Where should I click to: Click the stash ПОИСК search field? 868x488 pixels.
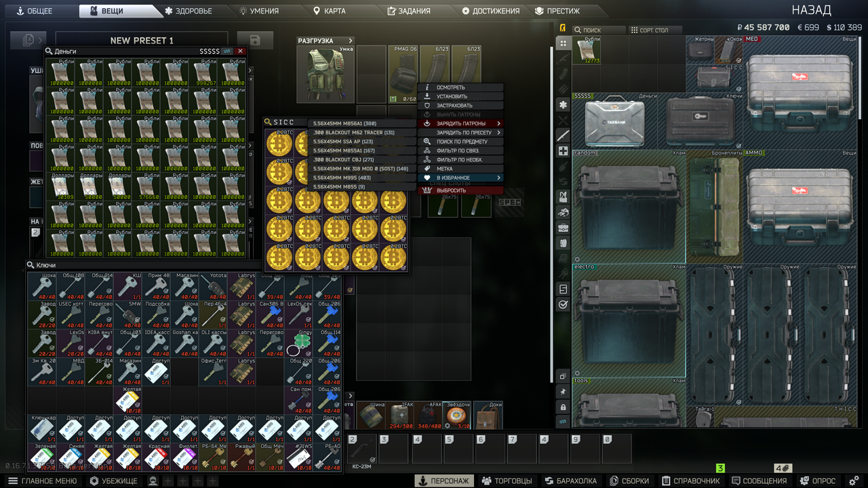pyautogui.click(x=599, y=30)
